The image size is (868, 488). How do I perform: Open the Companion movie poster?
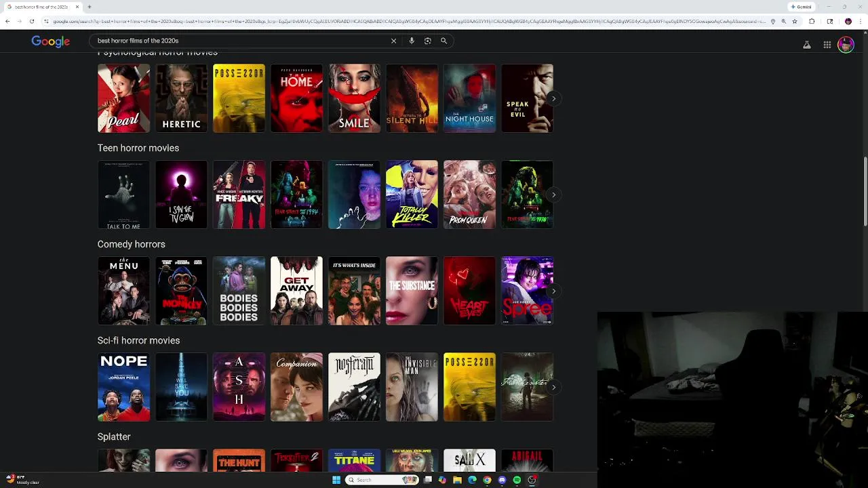click(x=296, y=387)
